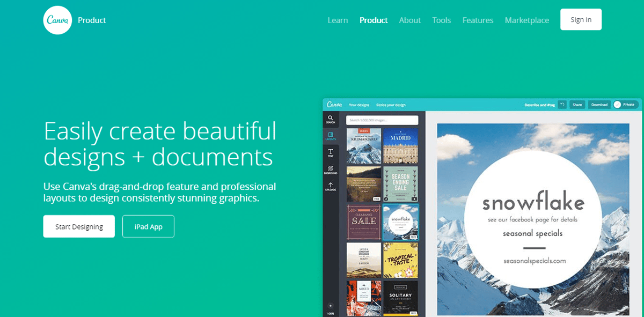Open the Features navigation item

[478, 20]
